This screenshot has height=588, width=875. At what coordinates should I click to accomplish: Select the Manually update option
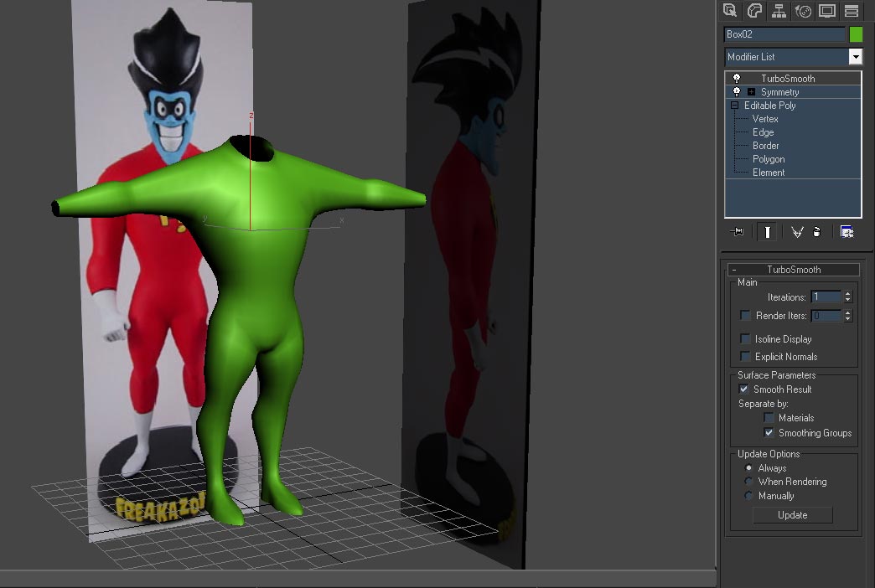[x=748, y=495]
